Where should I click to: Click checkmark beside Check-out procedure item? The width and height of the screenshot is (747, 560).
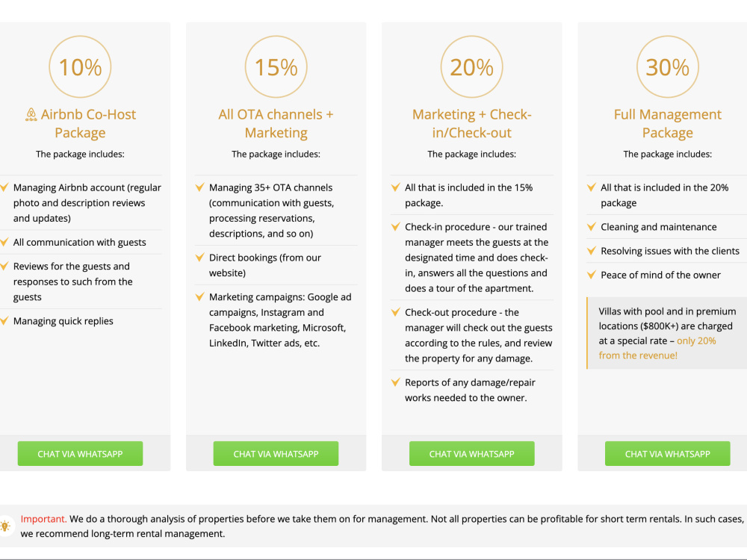tap(396, 312)
